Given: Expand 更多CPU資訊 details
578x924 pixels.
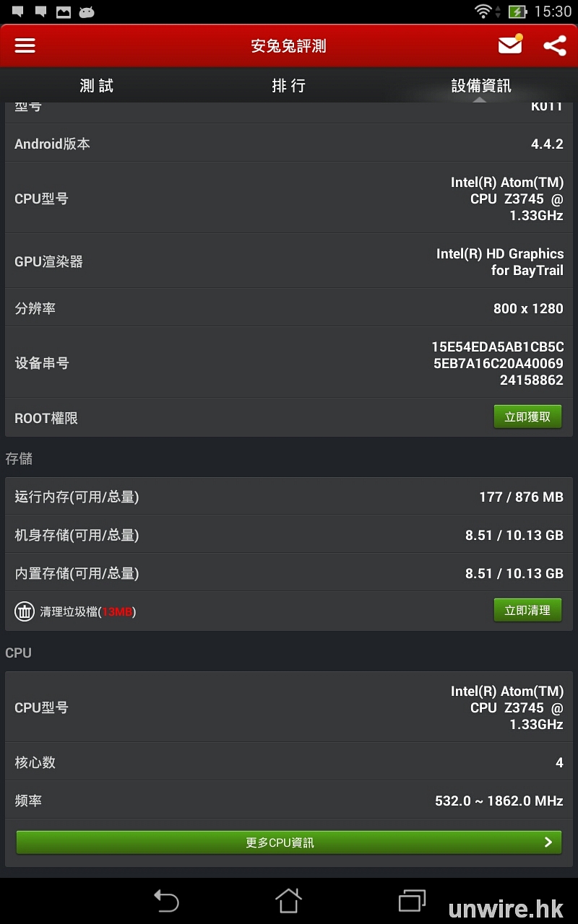Looking at the screenshot, I should pos(280,842).
